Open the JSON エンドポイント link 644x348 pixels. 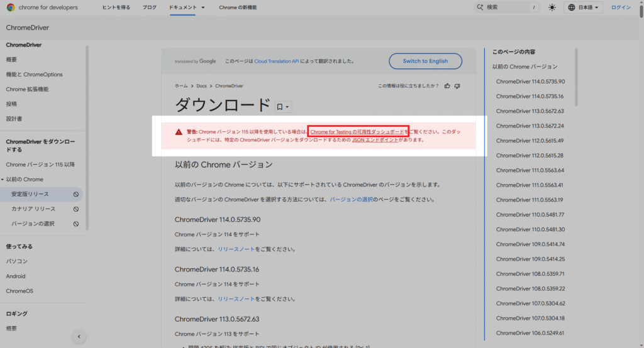375,140
